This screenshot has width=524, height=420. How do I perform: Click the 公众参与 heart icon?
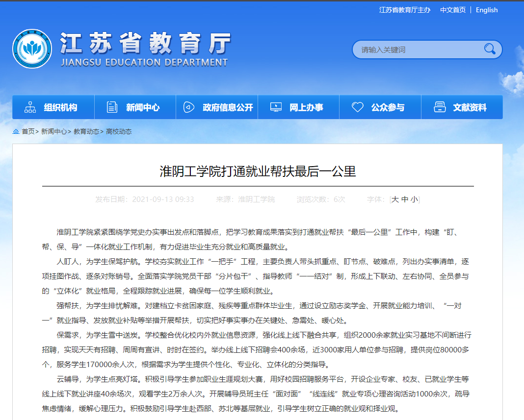point(358,107)
